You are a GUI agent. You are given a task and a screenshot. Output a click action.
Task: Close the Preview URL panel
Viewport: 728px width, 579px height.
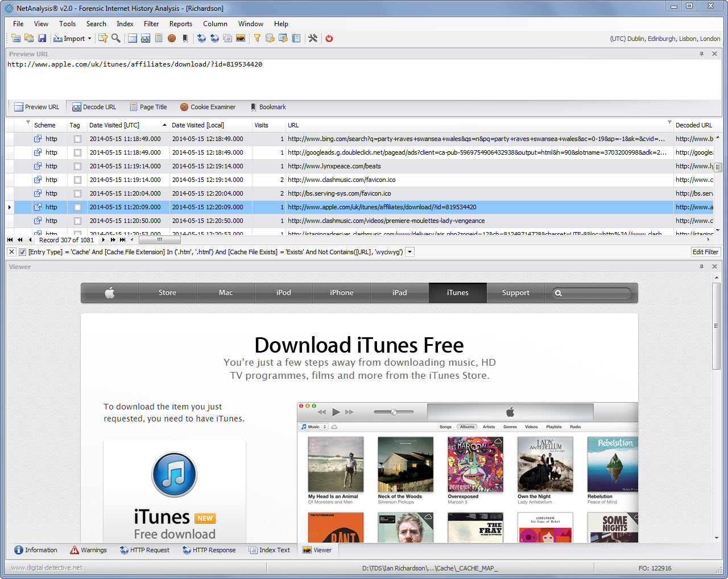[715, 54]
